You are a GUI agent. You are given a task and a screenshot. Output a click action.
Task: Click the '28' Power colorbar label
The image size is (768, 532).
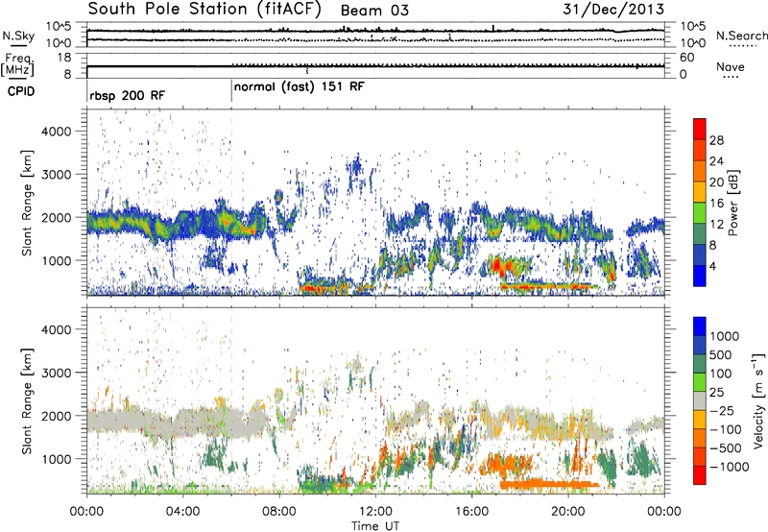716,140
